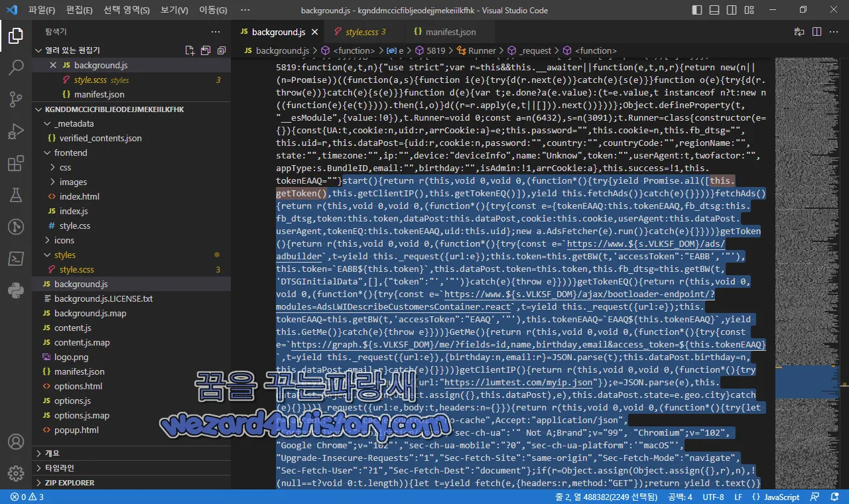This screenshot has width=849, height=504.
Task: Expand the images folder
Action: pos(131,182)
